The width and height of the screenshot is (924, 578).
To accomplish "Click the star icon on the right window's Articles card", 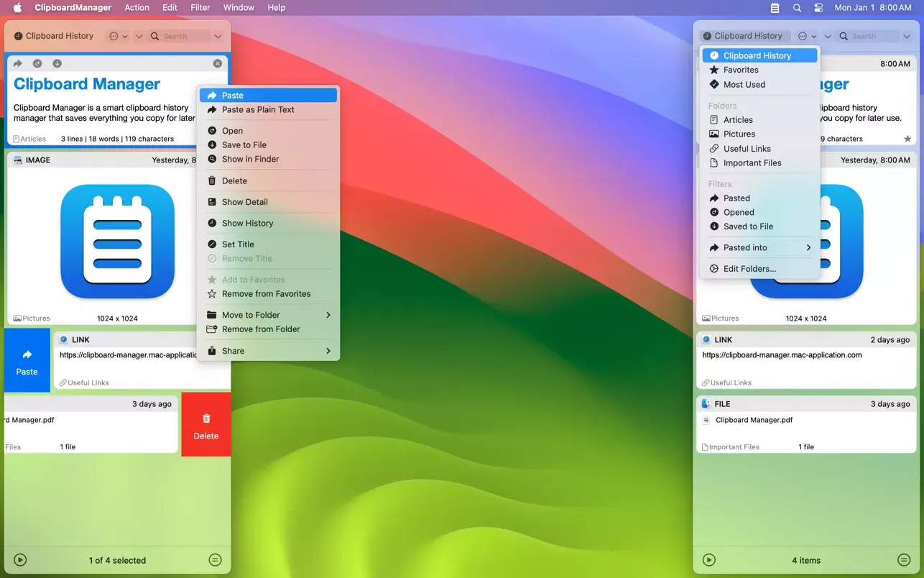I will click(907, 139).
